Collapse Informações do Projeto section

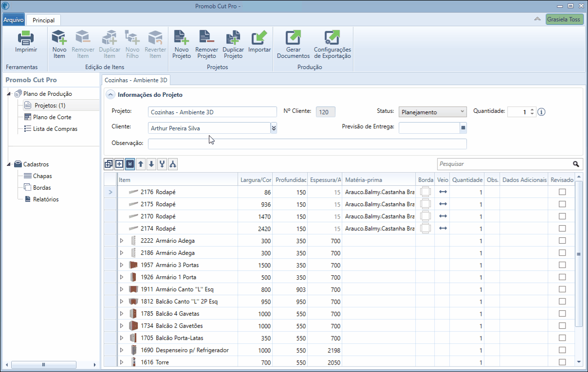point(111,95)
